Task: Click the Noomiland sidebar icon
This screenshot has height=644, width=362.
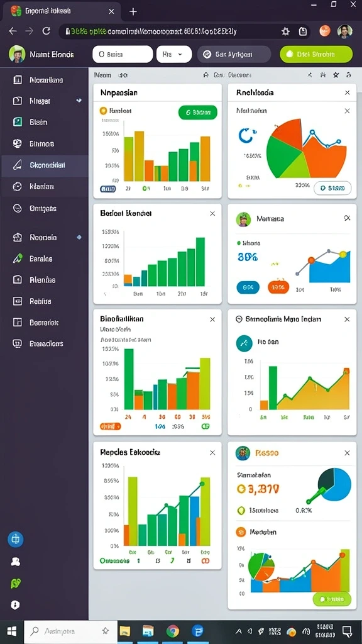Action: [x=17, y=80]
